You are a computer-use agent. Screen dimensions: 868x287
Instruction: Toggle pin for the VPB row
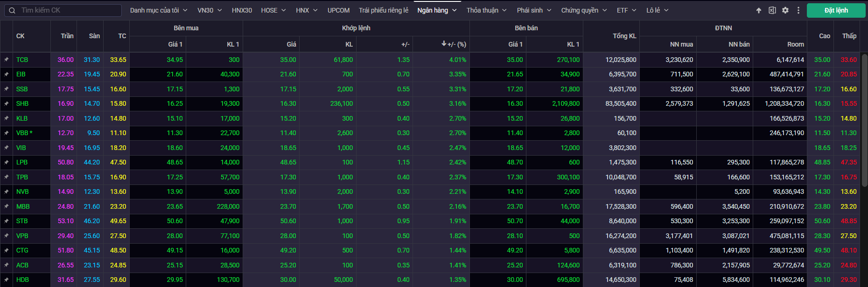click(x=7, y=236)
